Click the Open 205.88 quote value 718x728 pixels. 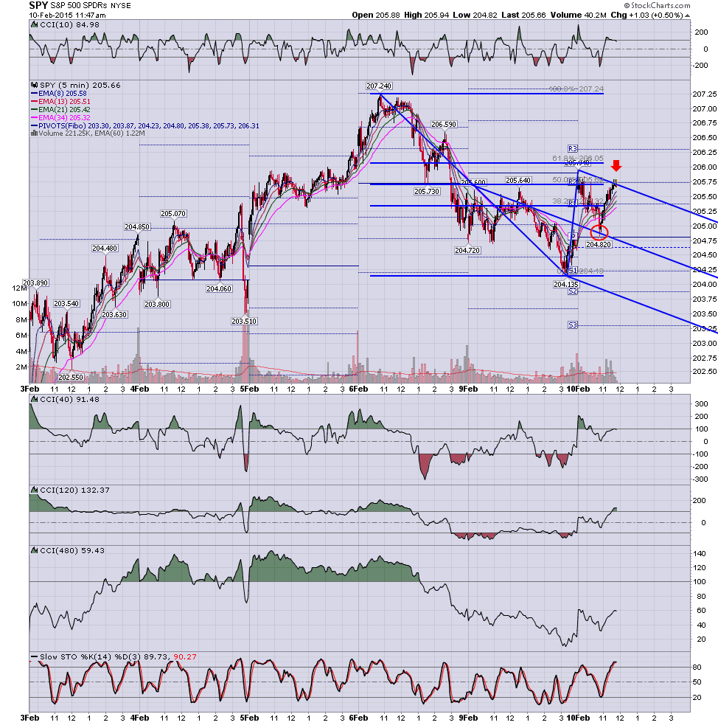(x=376, y=15)
